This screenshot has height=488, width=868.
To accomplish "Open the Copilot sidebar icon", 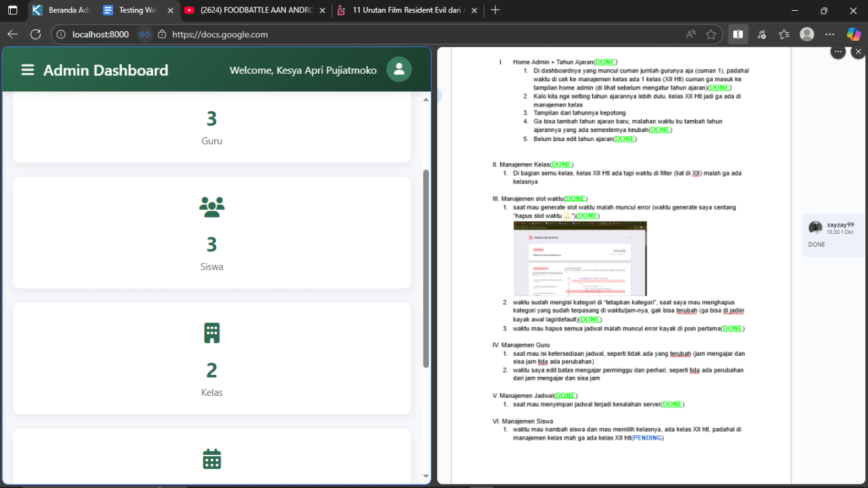I will 854,34.
